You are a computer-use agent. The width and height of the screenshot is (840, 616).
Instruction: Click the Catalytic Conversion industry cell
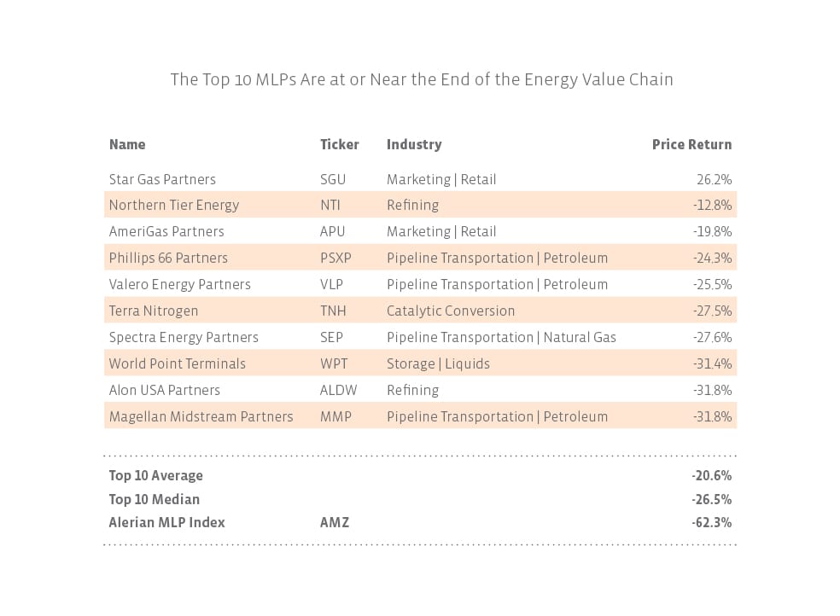coord(451,311)
